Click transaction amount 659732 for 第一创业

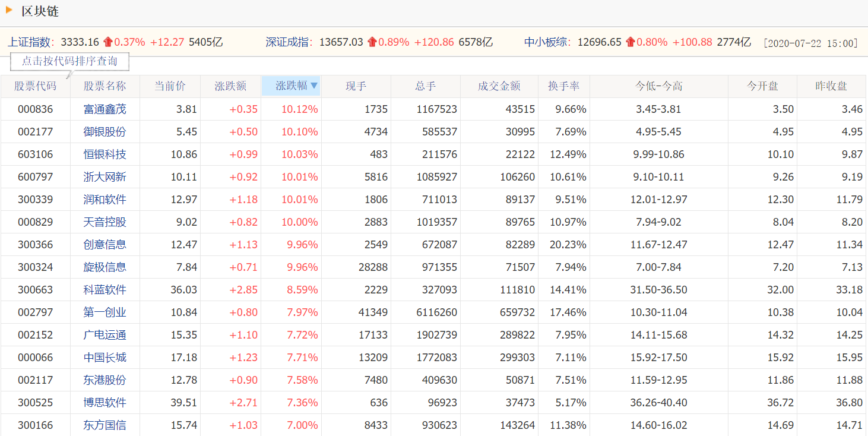(x=517, y=312)
